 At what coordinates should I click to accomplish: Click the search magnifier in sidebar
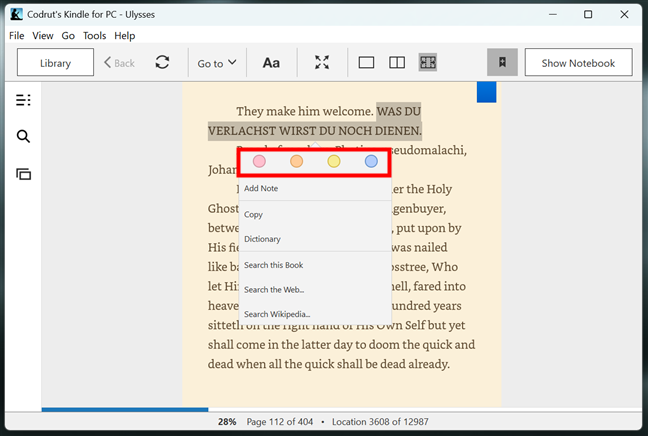[24, 137]
